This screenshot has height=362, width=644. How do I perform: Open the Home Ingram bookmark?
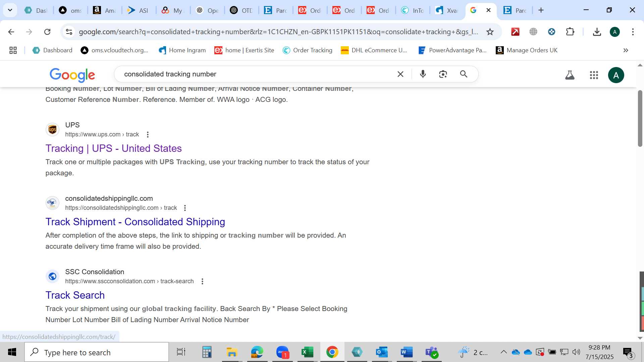[x=182, y=50]
